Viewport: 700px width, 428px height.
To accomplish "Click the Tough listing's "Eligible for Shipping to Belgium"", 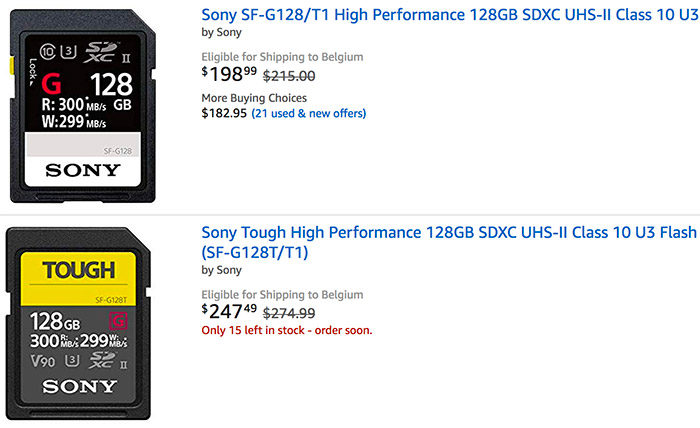I will [x=282, y=293].
